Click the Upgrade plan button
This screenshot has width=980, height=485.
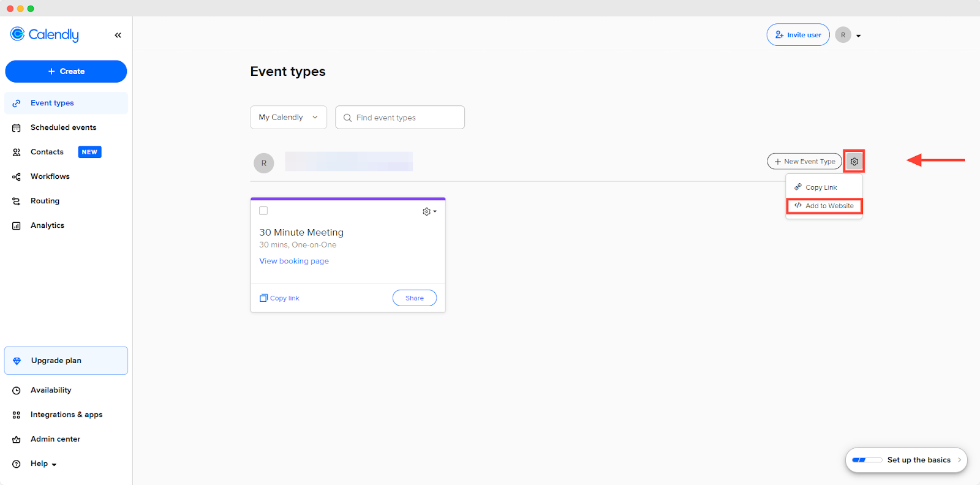click(66, 361)
